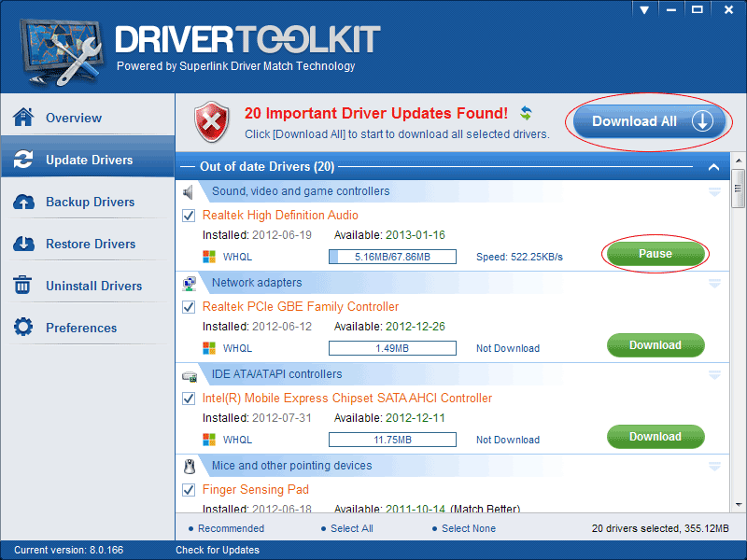Click the Preferences gear icon
The width and height of the screenshot is (747, 560).
click(x=23, y=328)
